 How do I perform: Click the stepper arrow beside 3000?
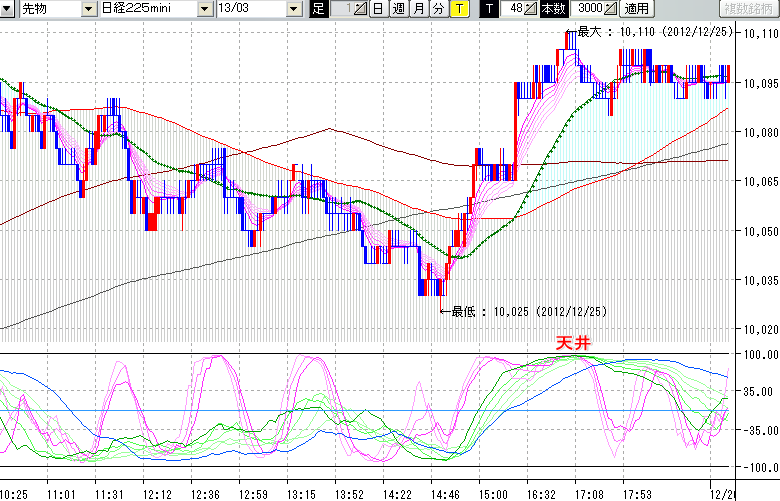610,9
